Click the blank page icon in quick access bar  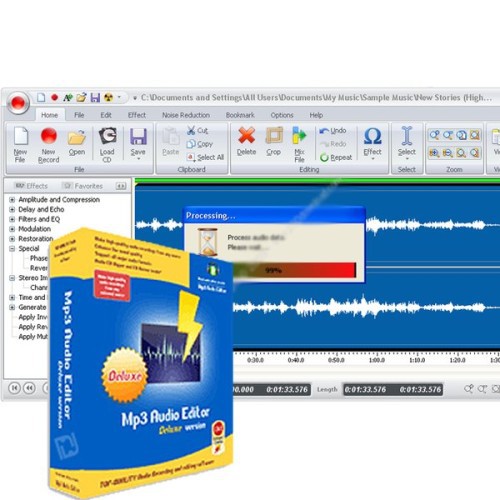point(41,97)
